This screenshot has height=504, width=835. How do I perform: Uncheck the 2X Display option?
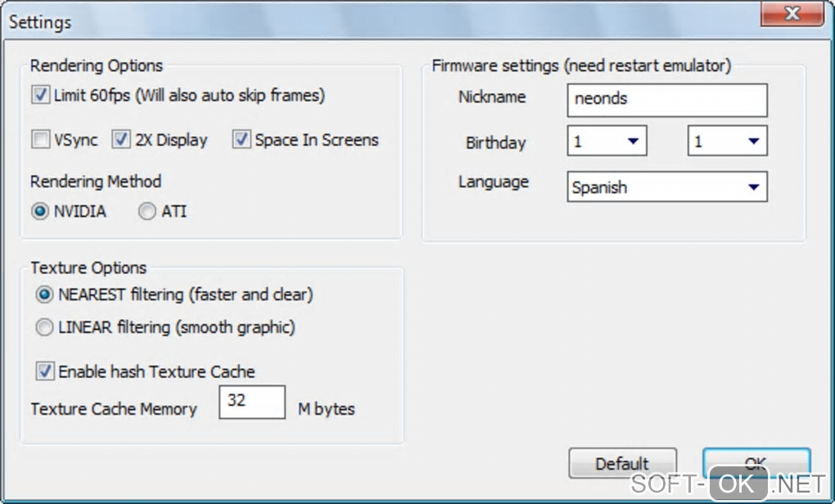point(121,140)
